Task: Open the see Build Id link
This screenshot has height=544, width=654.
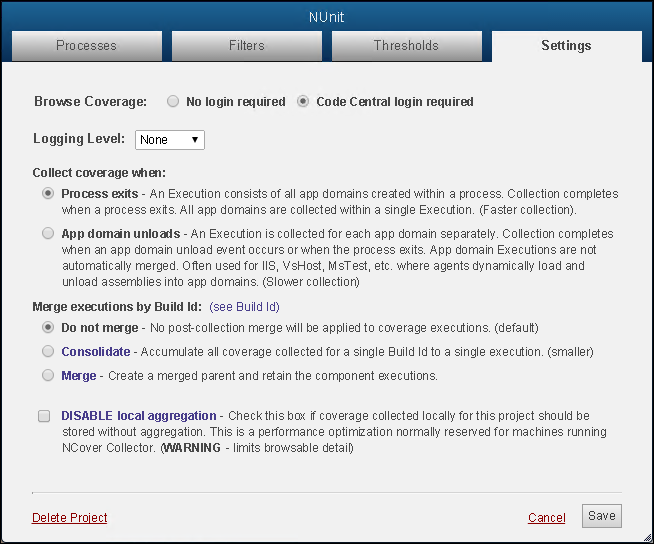Action: [x=244, y=307]
